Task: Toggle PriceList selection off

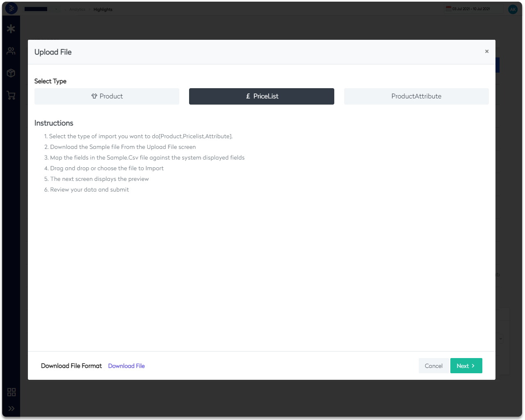Action: (x=261, y=96)
